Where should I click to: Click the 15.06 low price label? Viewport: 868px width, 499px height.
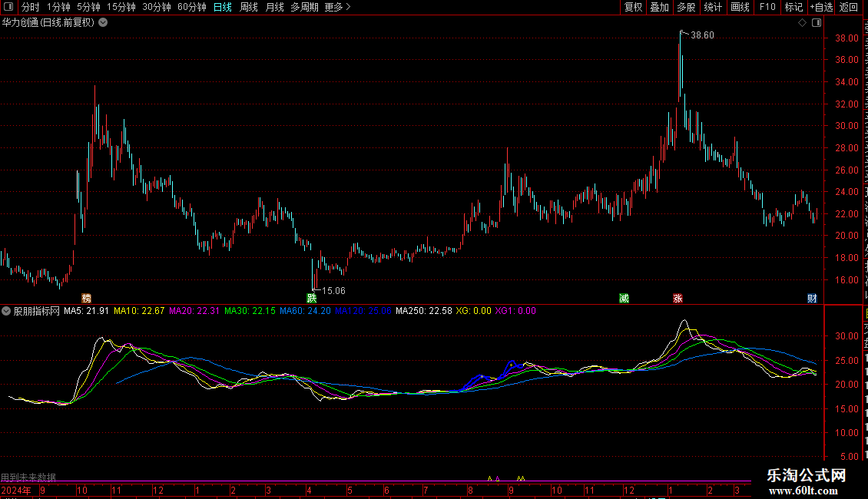[333, 291]
